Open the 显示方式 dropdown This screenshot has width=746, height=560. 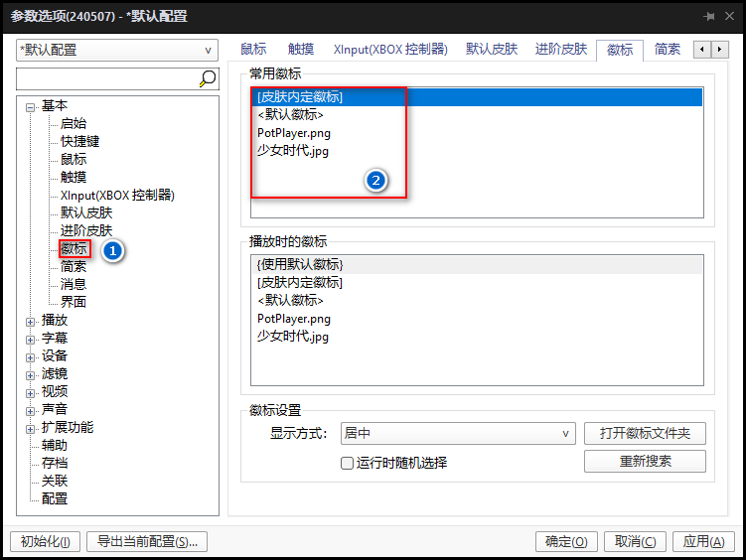pyautogui.click(x=457, y=434)
